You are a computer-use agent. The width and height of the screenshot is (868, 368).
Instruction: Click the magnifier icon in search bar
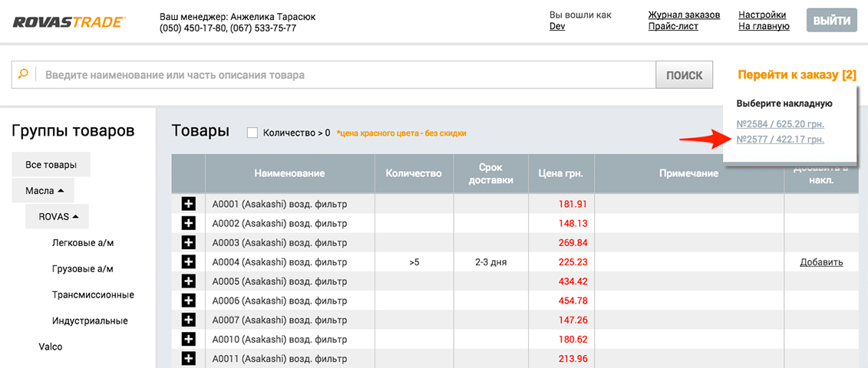point(23,74)
